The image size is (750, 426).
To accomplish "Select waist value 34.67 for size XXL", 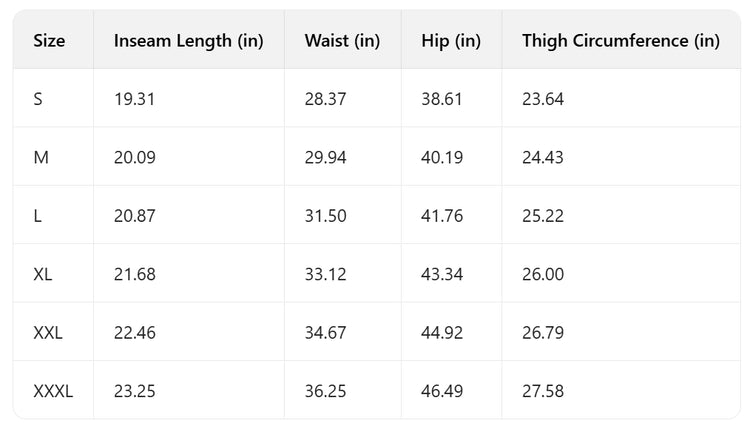I will point(325,333).
